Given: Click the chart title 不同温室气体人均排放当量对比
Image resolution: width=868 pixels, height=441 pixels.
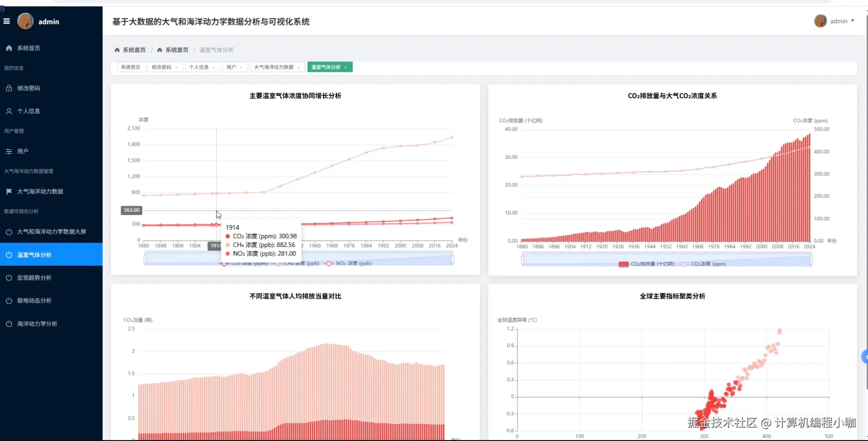Looking at the screenshot, I should click(295, 296).
